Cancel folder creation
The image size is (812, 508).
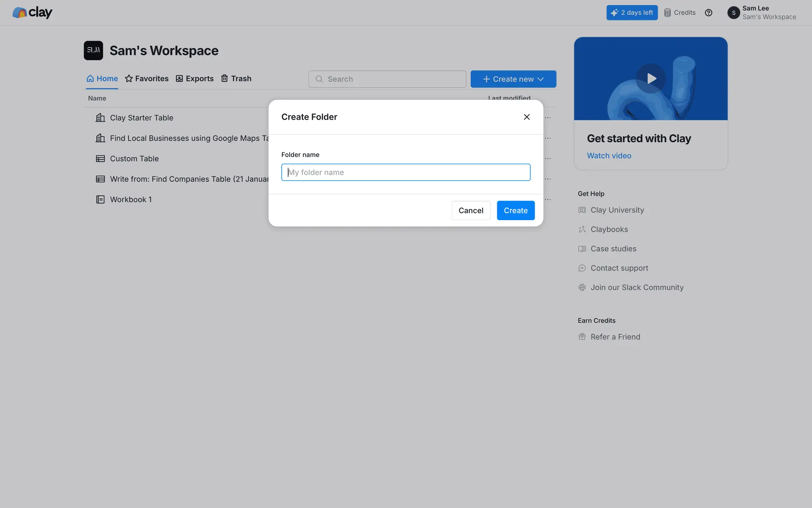(x=471, y=210)
